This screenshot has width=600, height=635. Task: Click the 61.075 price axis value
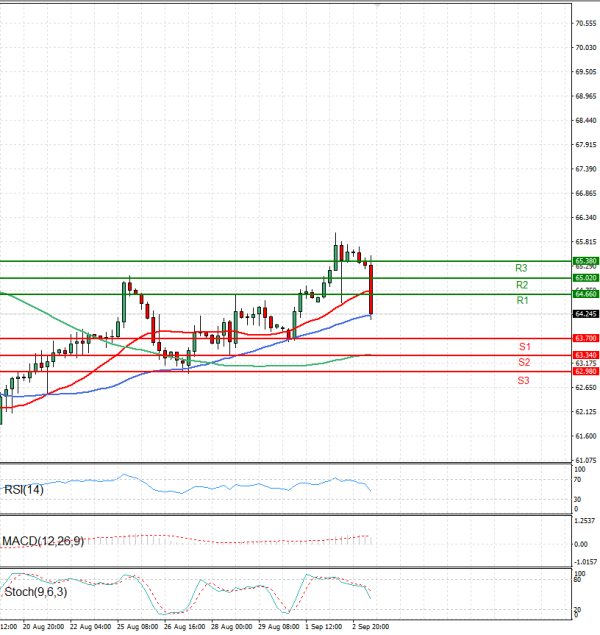tap(586, 460)
